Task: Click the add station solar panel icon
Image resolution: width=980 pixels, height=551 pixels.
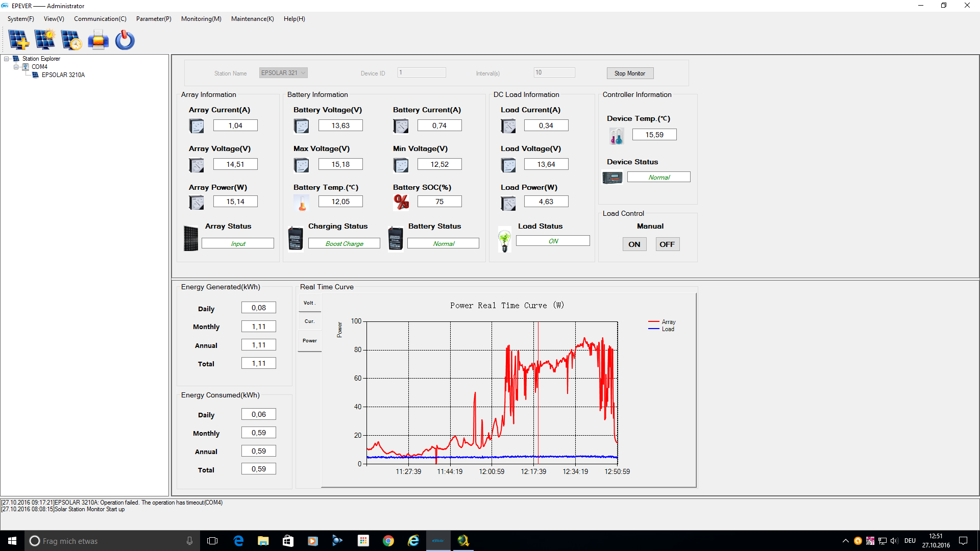Action: pos(18,40)
